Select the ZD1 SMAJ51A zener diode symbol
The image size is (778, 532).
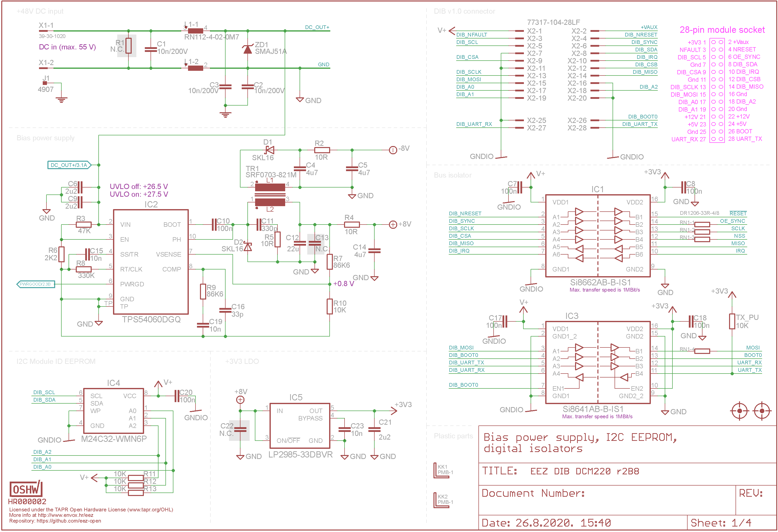(x=247, y=49)
